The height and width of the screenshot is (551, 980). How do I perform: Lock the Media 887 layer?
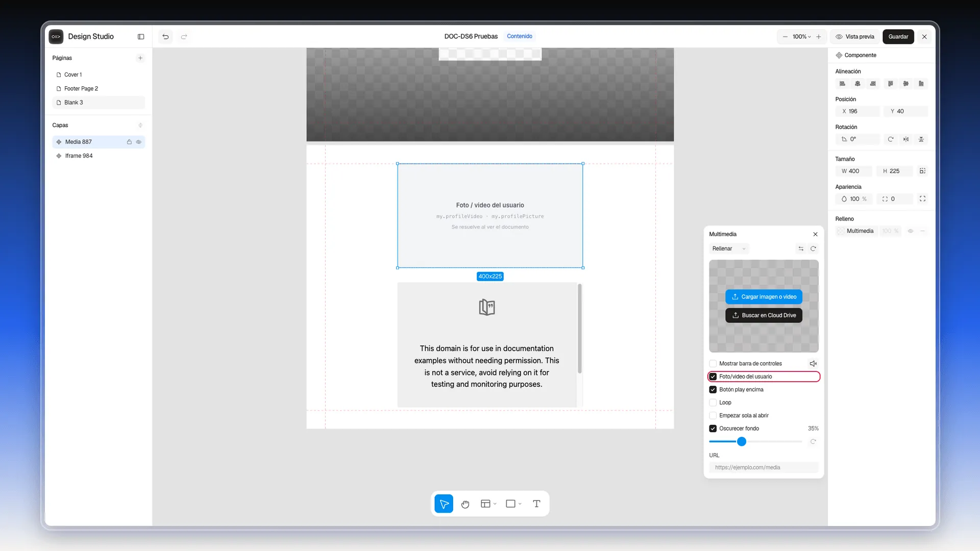tap(129, 142)
